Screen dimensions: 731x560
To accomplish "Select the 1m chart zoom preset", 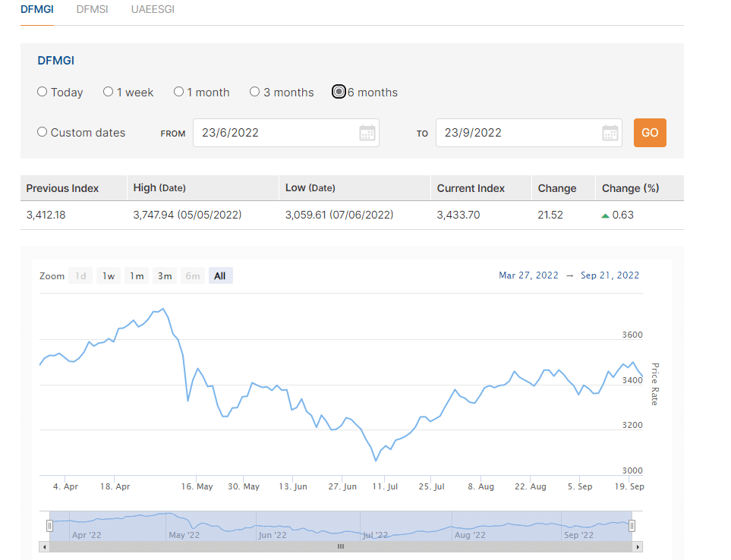I will point(137,275).
